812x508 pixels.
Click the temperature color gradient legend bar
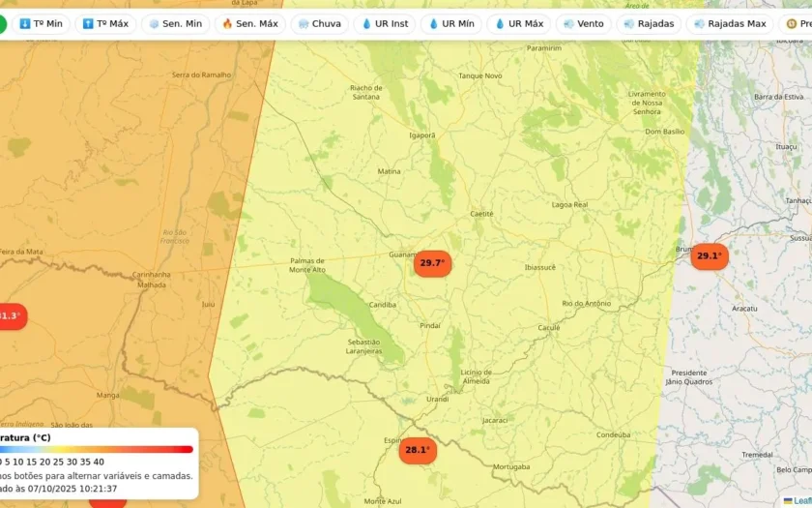97,449
